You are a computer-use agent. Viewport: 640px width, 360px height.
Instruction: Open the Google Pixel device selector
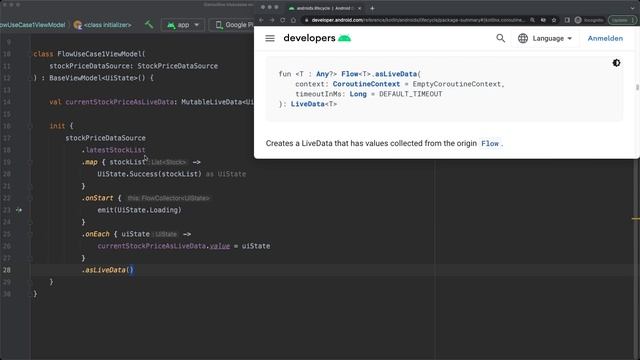[x=232, y=25]
